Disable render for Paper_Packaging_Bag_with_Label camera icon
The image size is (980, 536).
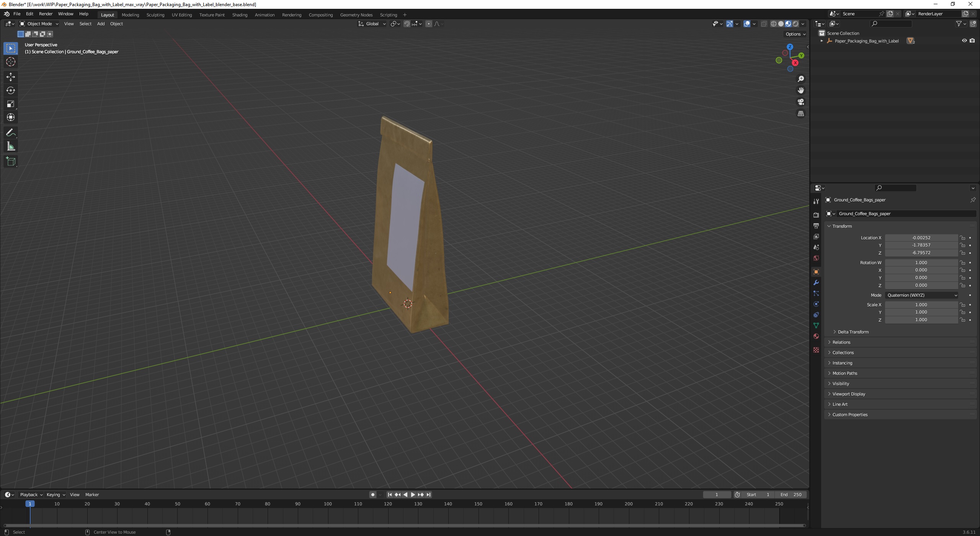pyautogui.click(x=972, y=41)
